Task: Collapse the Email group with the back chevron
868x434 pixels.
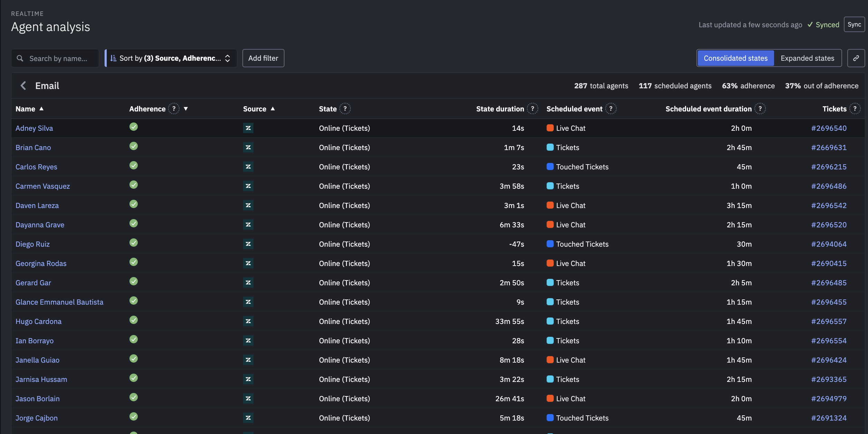Action: coord(23,86)
